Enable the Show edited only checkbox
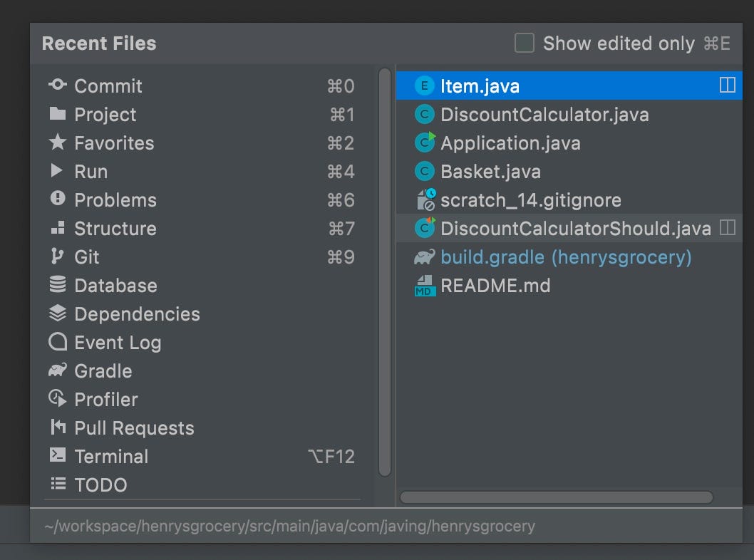The width and height of the screenshot is (754, 560). (524, 43)
